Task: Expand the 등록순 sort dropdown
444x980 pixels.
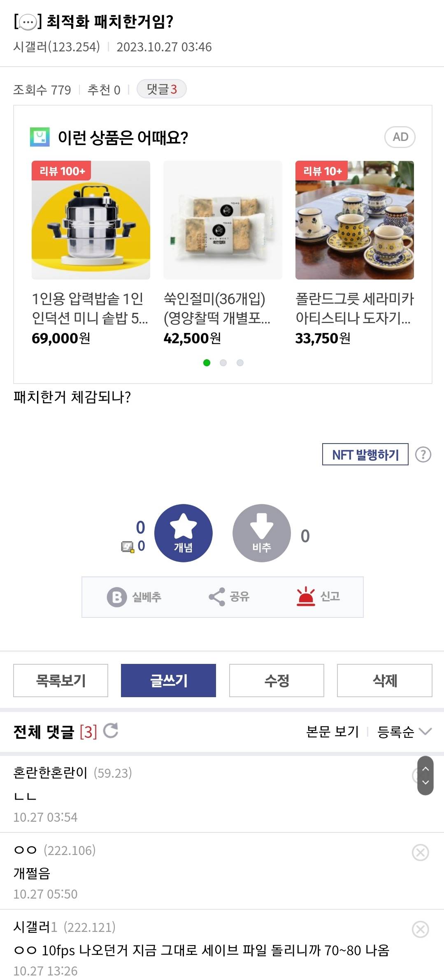Action: pyautogui.click(x=404, y=732)
